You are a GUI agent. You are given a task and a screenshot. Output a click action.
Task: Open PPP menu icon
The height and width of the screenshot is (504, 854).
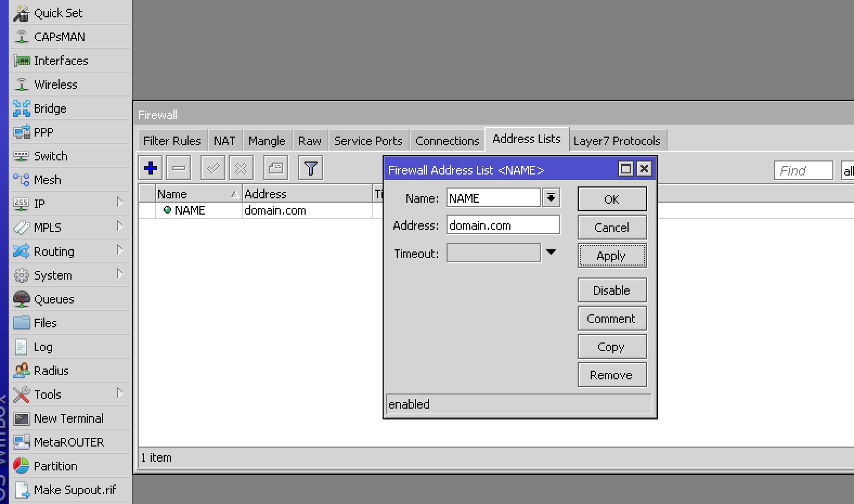(x=21, y=132)
